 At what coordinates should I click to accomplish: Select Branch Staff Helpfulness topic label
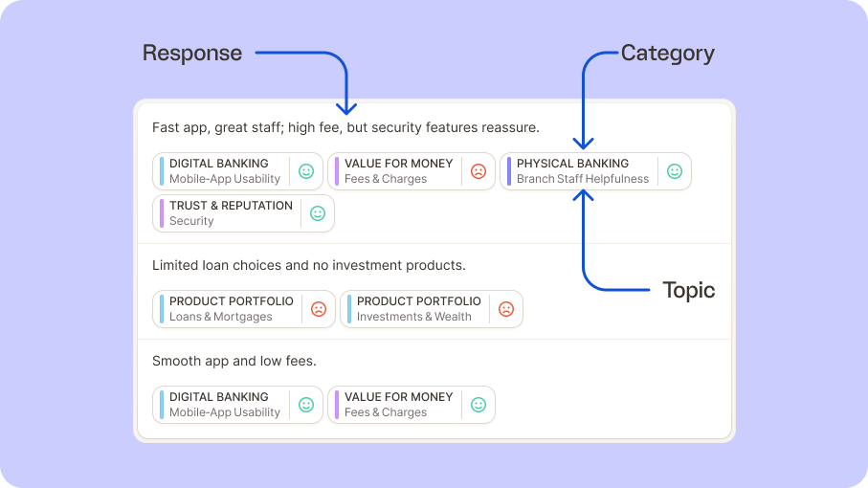583,179
